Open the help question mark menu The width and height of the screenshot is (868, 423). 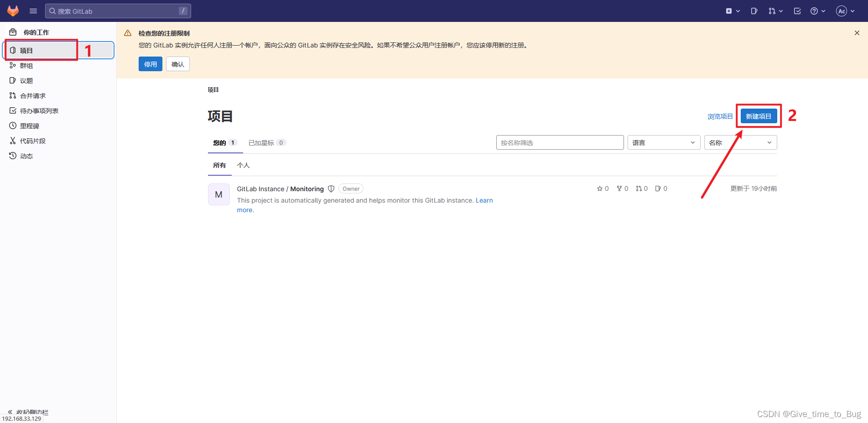[x=818, y=11]
